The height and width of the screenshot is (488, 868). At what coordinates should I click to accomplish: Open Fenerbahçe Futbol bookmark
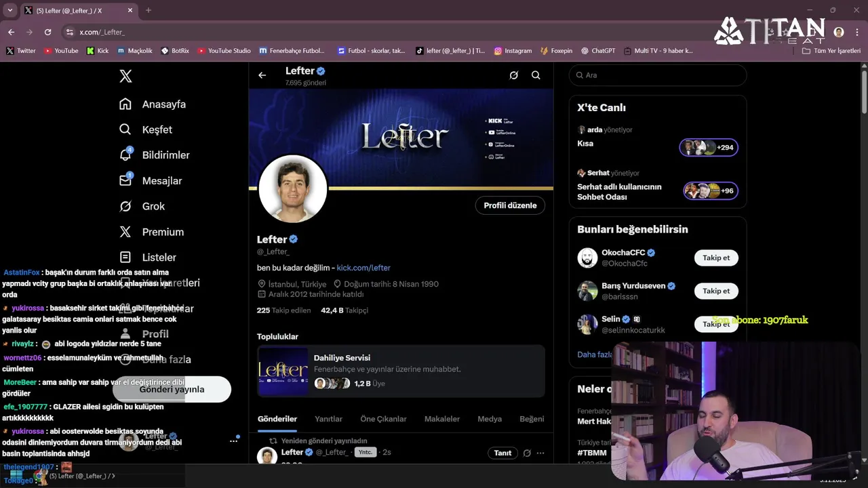click(292, 51)
